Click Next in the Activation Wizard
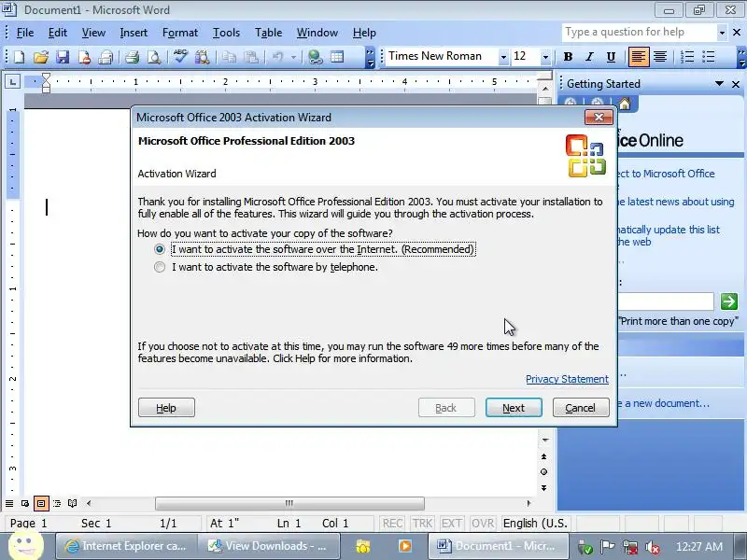Screen dimensions: 747x560 coord(514,408)
